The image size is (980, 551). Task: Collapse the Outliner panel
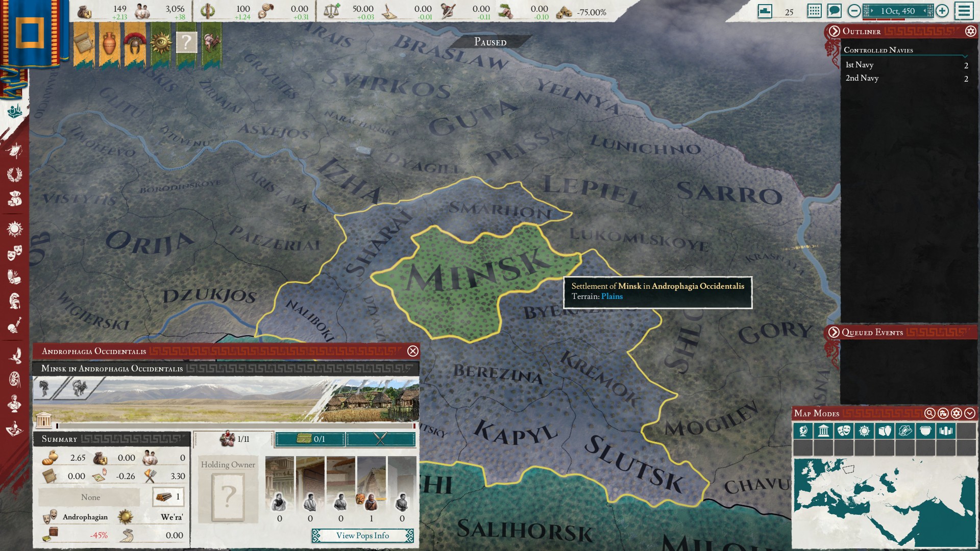click(x=834, y=31)
